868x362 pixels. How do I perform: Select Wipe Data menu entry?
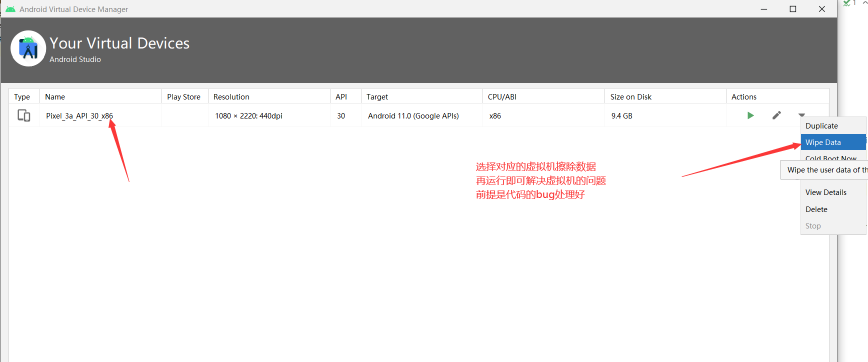point(833,142)
